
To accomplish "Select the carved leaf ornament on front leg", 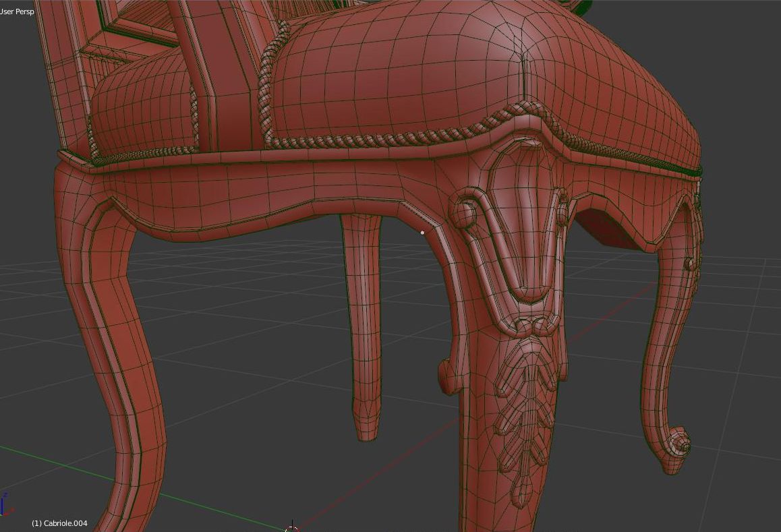I will coord(527,419).
